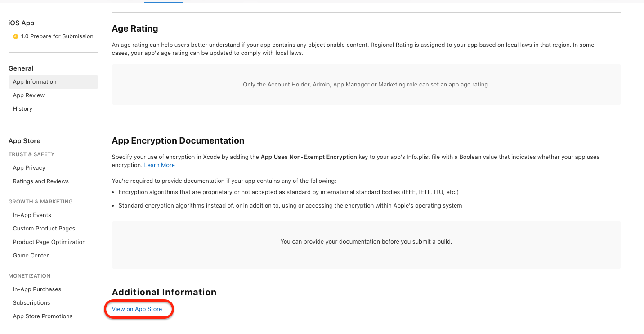Click the age rating permissions notice box
Viewport: 644px width, 334px height.
point(366,84)
